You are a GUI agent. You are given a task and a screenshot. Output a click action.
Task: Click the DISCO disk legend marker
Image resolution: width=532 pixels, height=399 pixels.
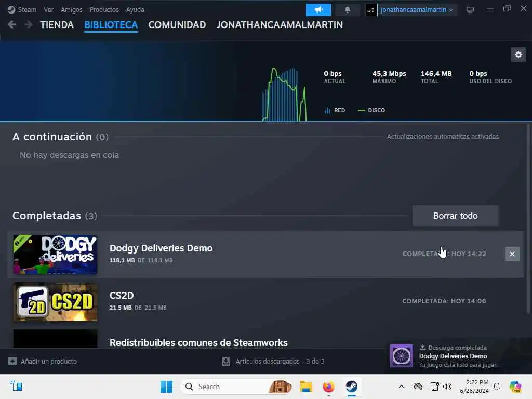pyautogui.click(x=362, y=110)
